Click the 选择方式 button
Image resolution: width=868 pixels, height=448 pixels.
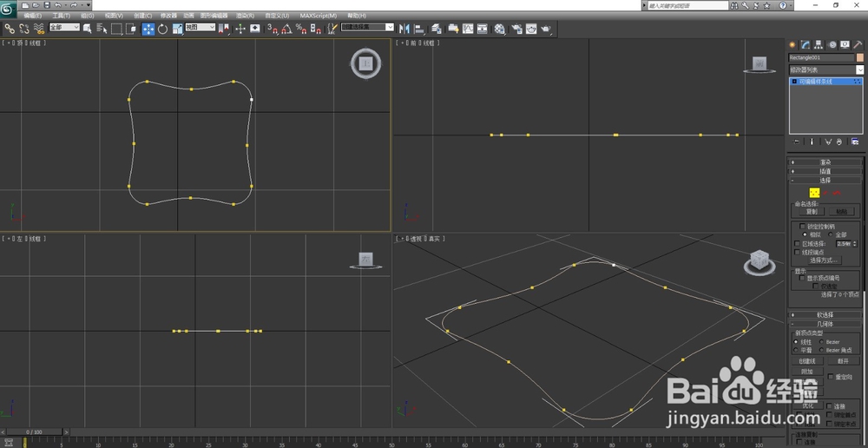[x=825, y=260]
